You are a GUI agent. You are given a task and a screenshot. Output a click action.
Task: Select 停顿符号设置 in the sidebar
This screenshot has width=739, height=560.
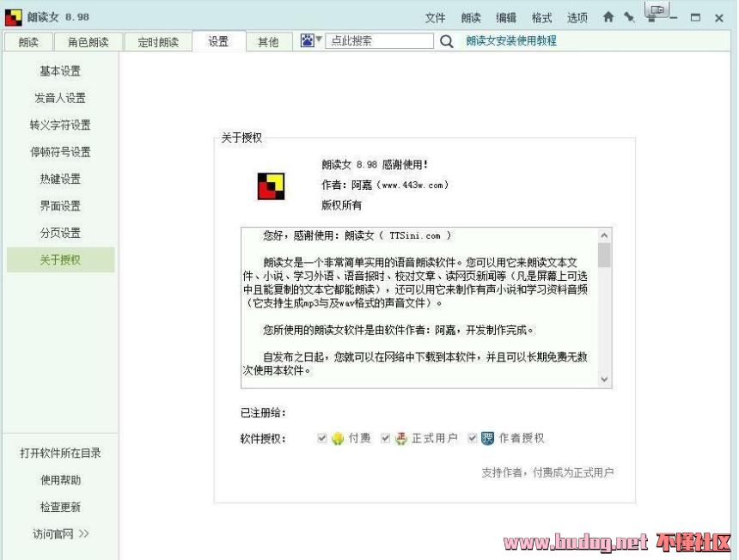(60, 152)
